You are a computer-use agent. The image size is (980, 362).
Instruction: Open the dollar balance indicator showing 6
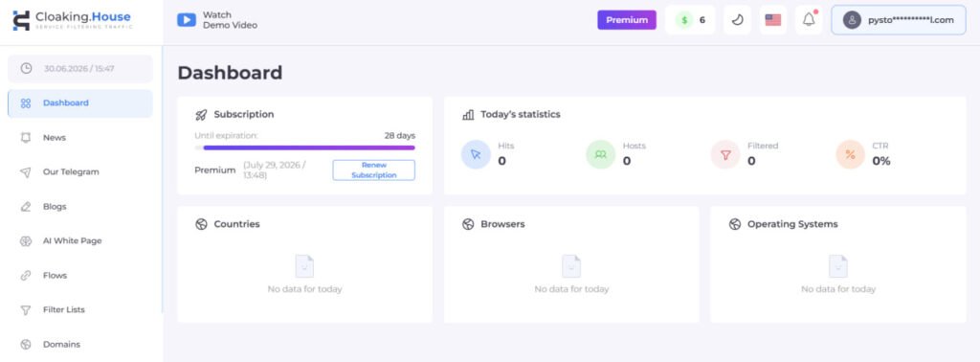[x=690, y=20]
